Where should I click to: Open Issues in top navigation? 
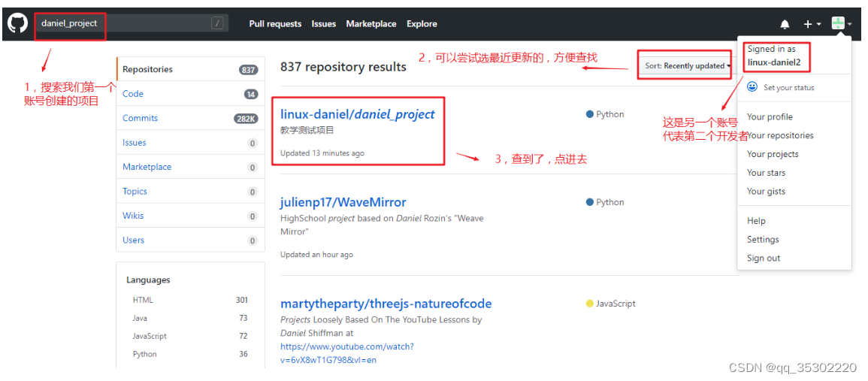click(x=323, y=24)
